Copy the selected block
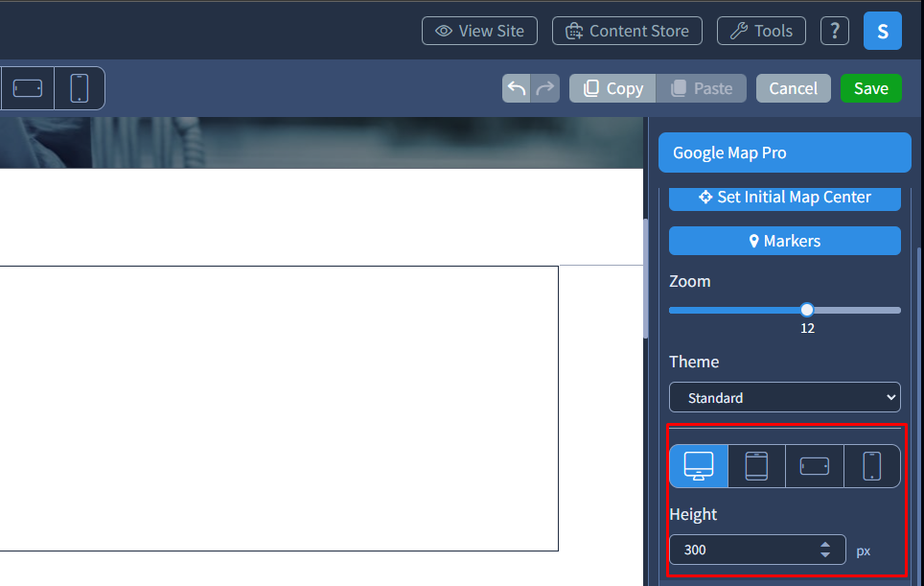924x586 pixels. point(612,88)
